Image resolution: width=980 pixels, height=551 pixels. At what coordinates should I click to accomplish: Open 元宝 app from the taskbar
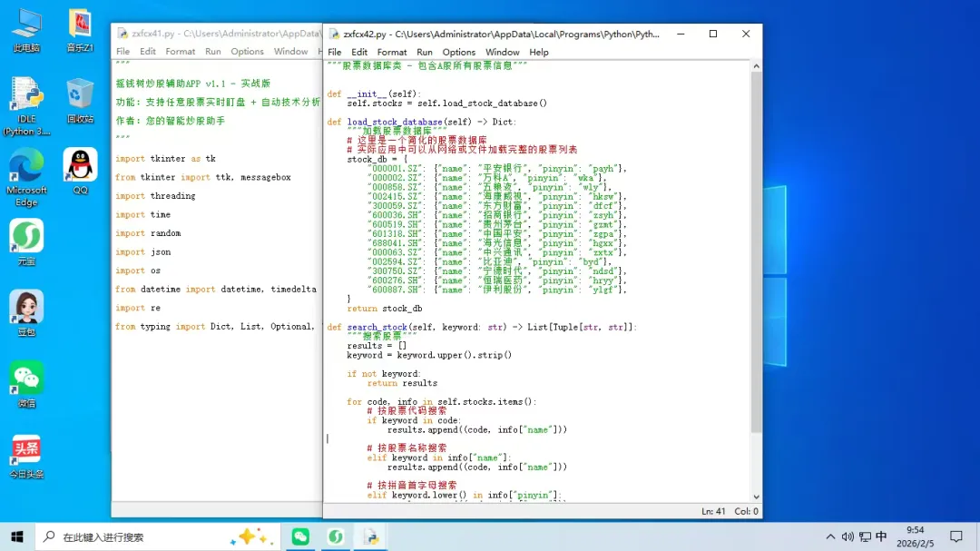click(336, 536)
